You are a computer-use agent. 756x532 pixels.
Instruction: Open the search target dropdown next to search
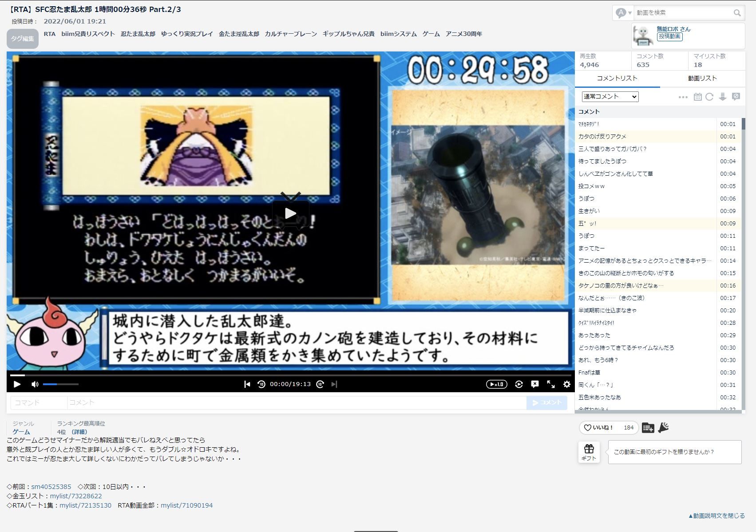623,13
